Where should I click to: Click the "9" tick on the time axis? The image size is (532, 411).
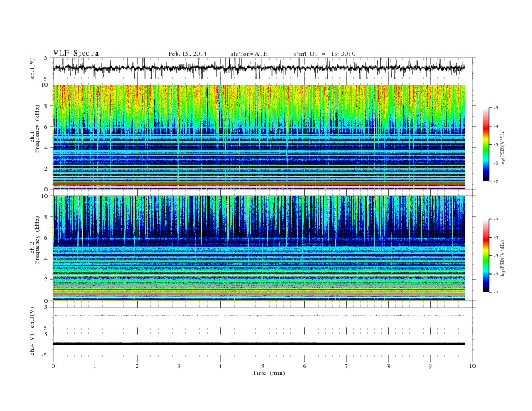(430, 366)
